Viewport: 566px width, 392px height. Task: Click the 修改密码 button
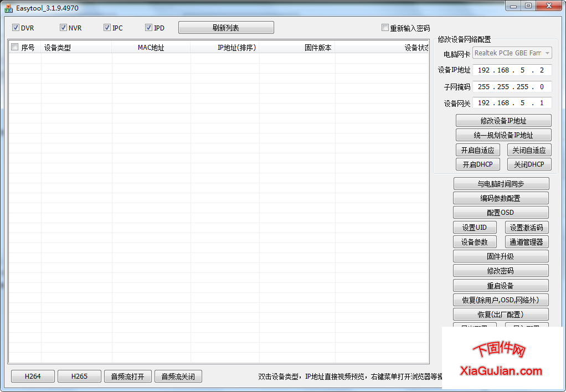(x=501, y=271)
